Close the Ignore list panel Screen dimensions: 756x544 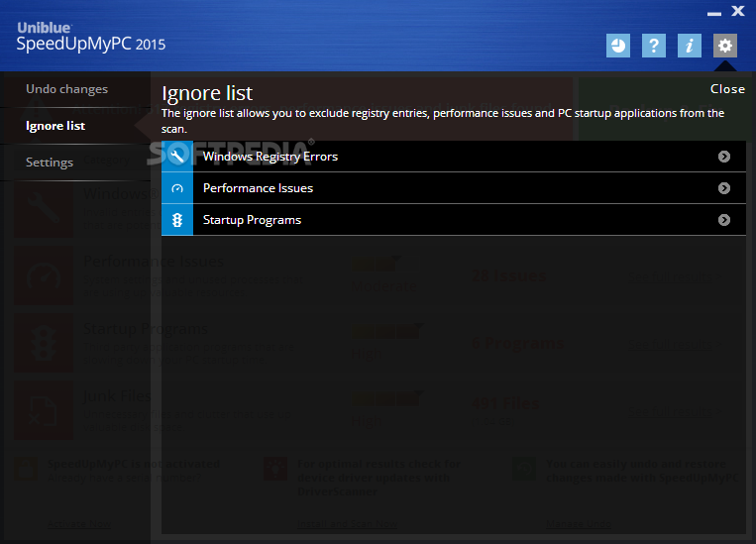click(x=727, y=89)
